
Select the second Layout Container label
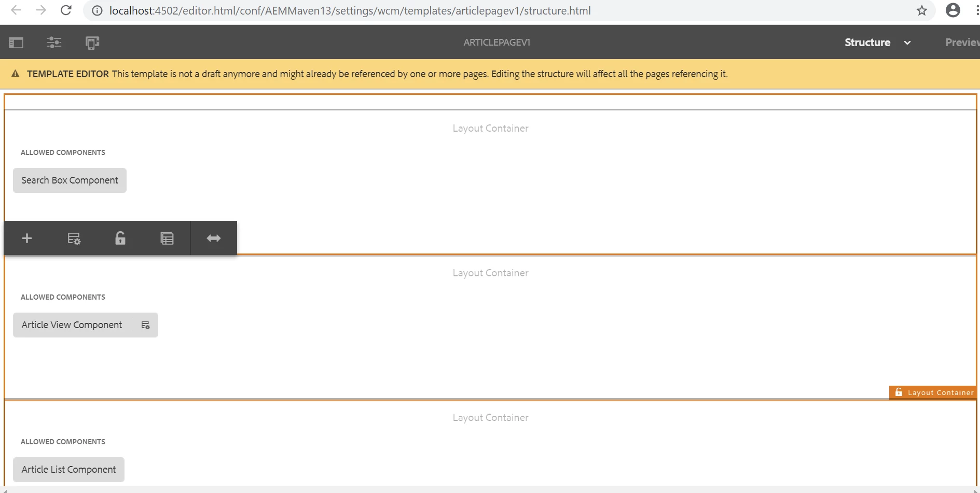click(x=490, y=273)
